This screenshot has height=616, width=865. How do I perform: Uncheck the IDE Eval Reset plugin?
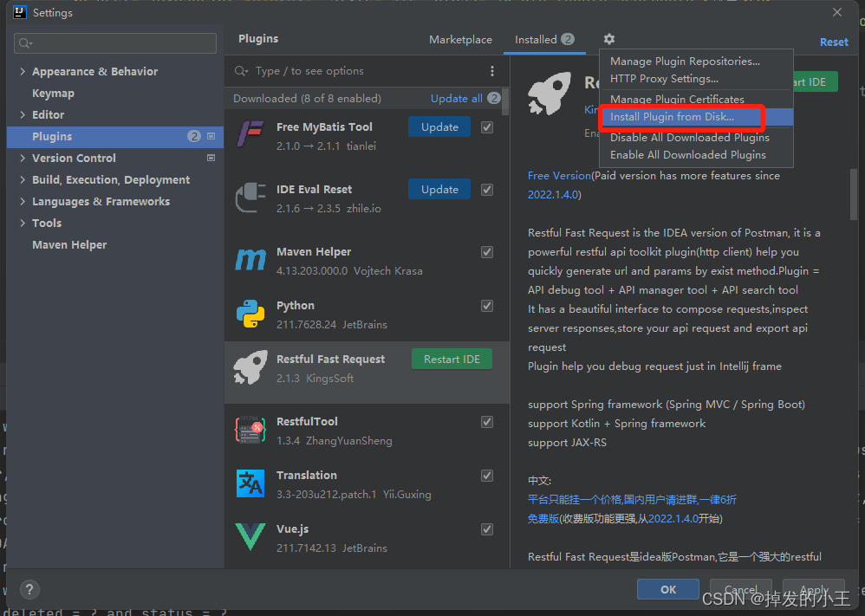(x=487, y=190)
